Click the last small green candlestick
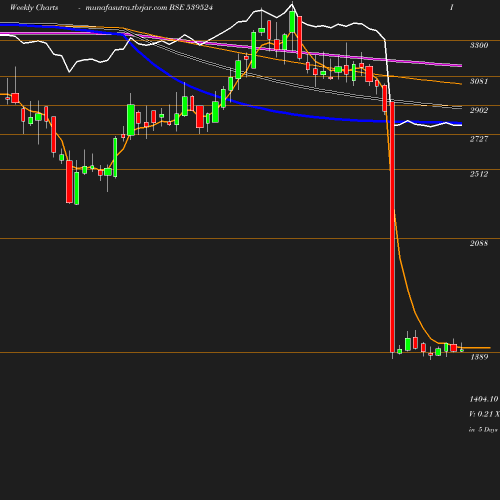500x500 pixels. click(462, 350)
